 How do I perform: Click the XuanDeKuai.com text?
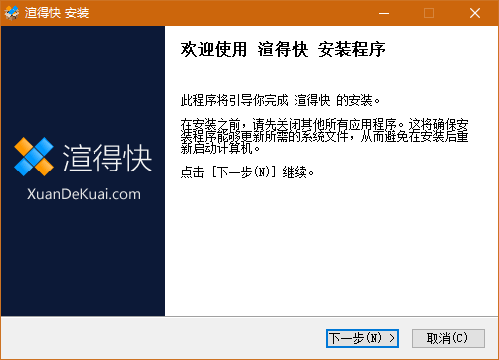tap(84, 194)
